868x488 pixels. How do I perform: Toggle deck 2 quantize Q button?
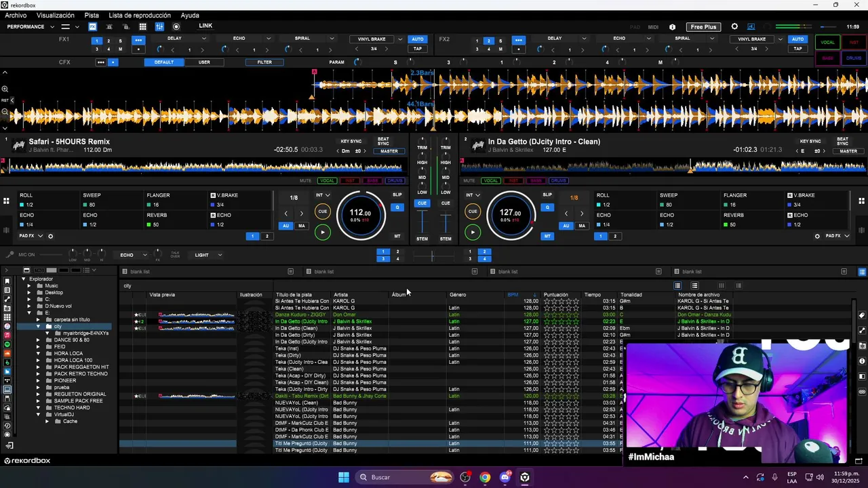point(547,207)
